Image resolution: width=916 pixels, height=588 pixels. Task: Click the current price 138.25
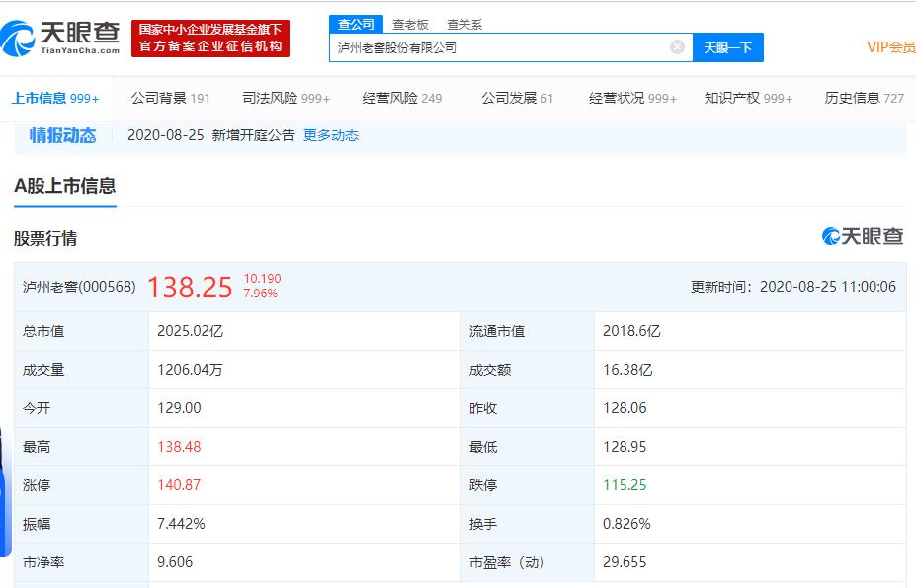[x=190, y=287]
